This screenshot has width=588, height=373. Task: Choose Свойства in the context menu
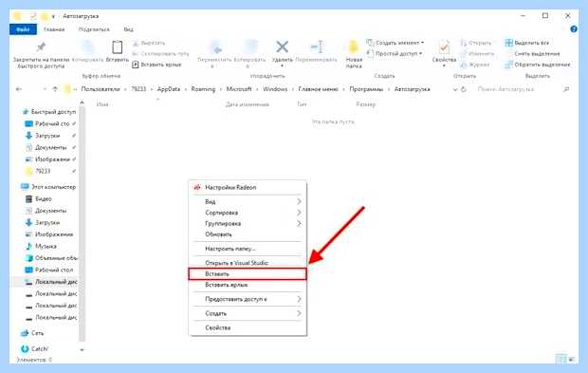(x=248, y=328)
